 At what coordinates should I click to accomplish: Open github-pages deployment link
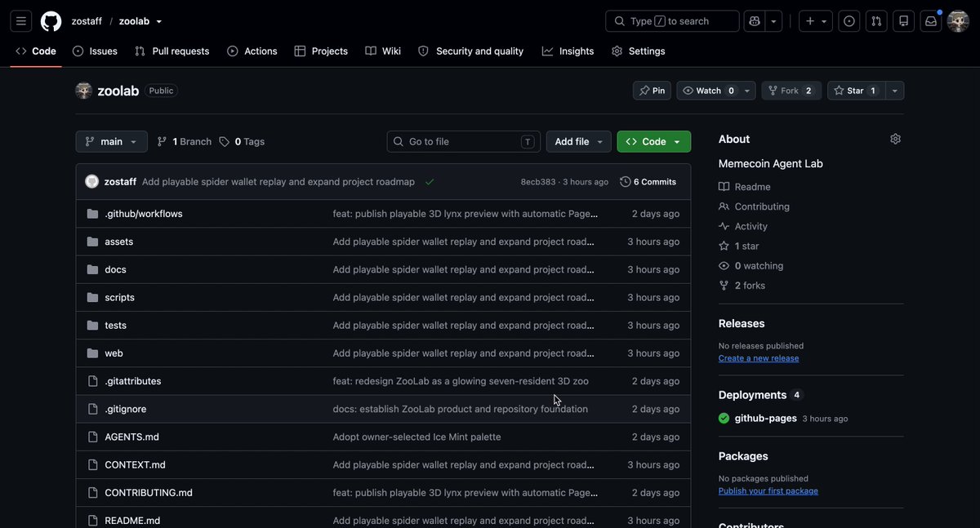pos(766,419)
